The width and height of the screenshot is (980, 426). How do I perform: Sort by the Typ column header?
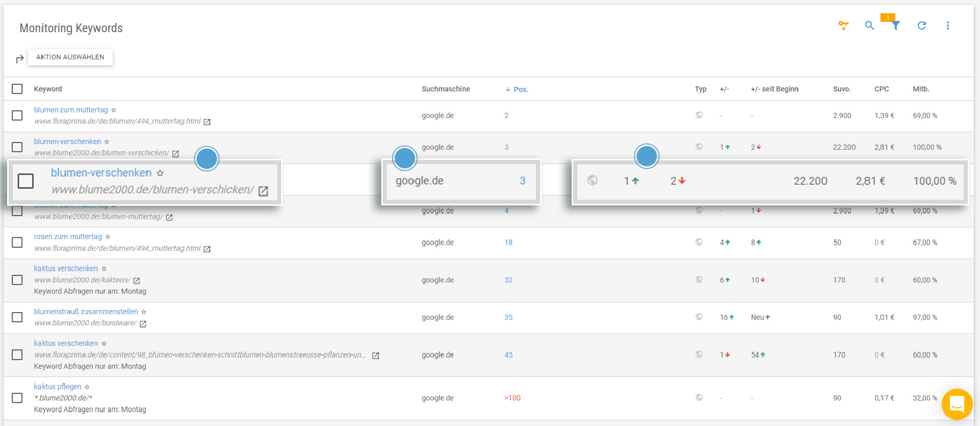coord(700,89)
